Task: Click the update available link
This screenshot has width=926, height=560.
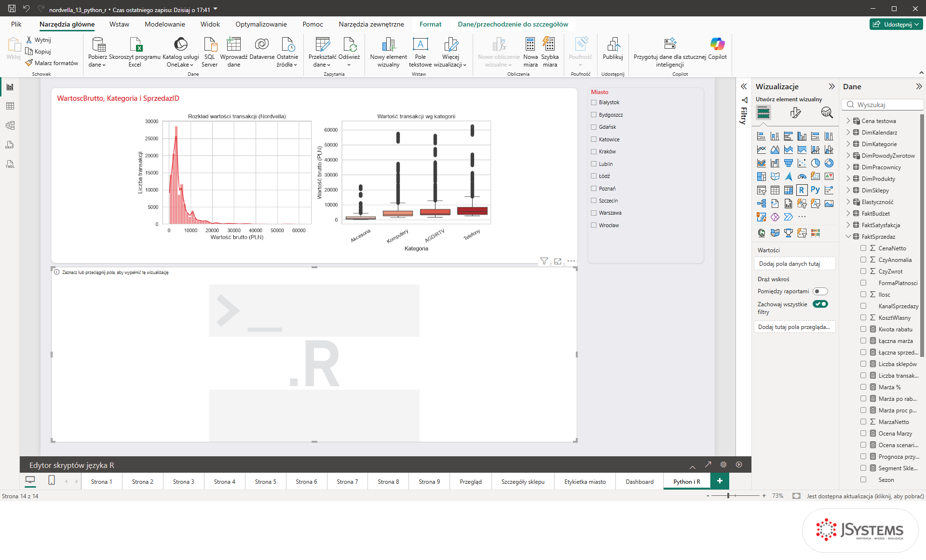Action: point(865,496)
